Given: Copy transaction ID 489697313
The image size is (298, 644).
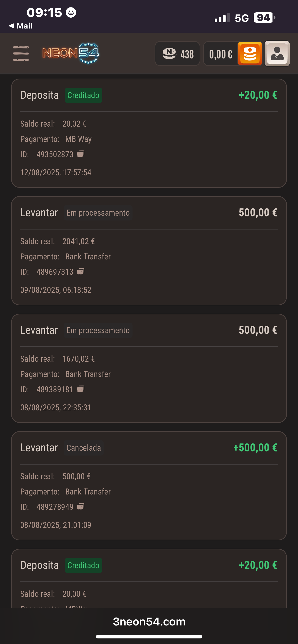Looking at the screenshot, I should click(x=81, y=271).
